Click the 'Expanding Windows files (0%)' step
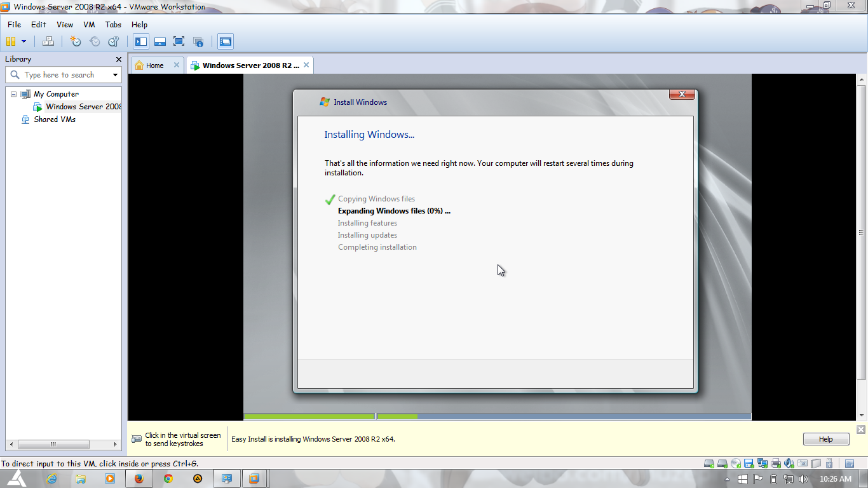The height and width of the screenshot is (488, 868). 394,211
